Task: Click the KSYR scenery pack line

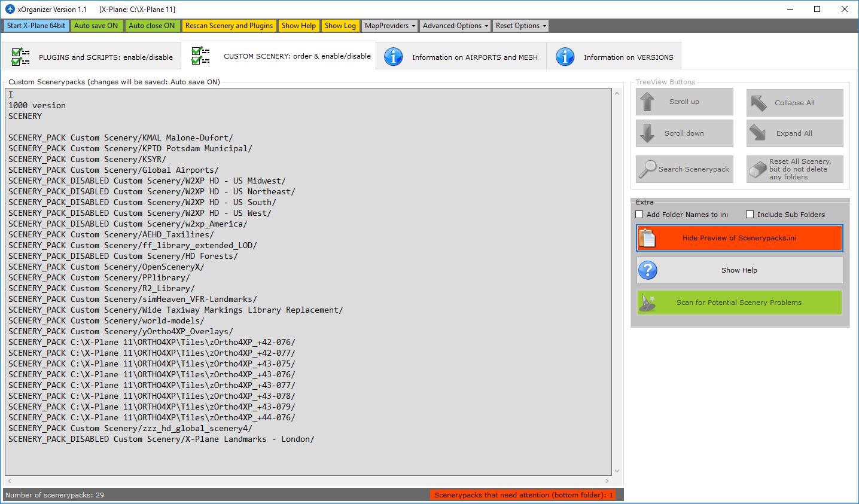Action: point(87,159)
